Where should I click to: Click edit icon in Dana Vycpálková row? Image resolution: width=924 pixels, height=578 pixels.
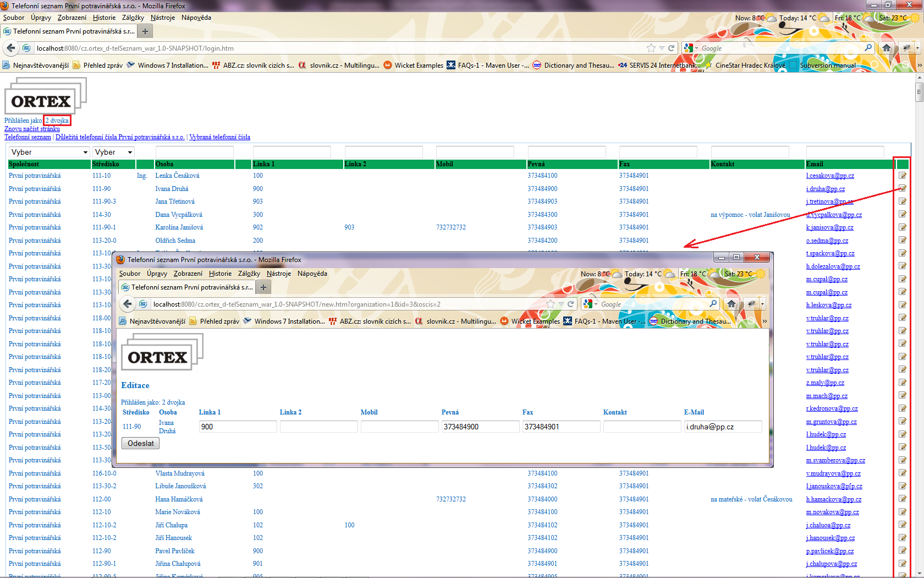[x=903, y=215]
